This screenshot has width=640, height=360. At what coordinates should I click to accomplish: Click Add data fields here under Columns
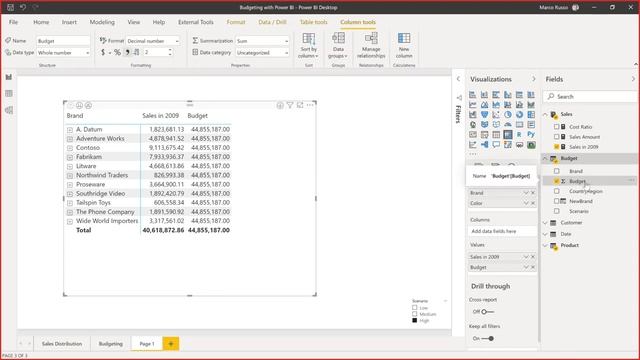coord(502,231)
